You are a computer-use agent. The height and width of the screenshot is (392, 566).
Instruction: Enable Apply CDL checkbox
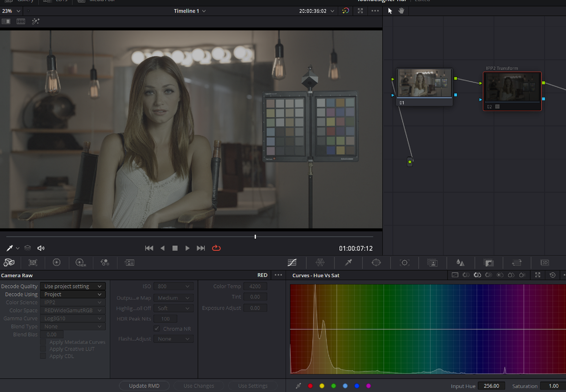43,356
